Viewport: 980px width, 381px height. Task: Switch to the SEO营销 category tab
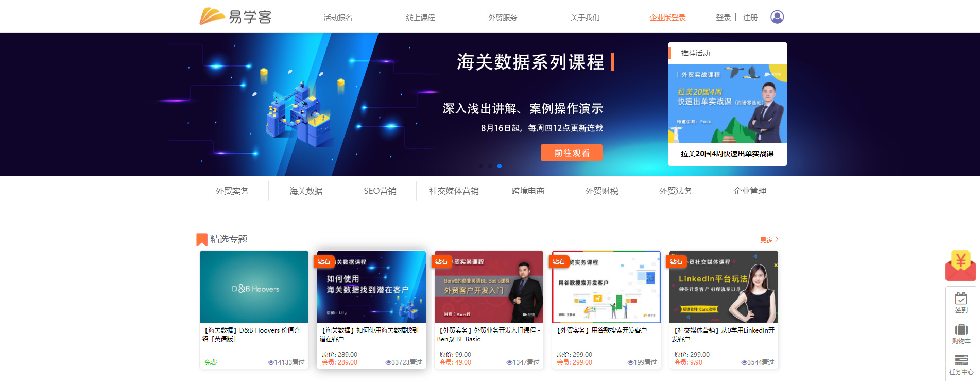[380, 191]
